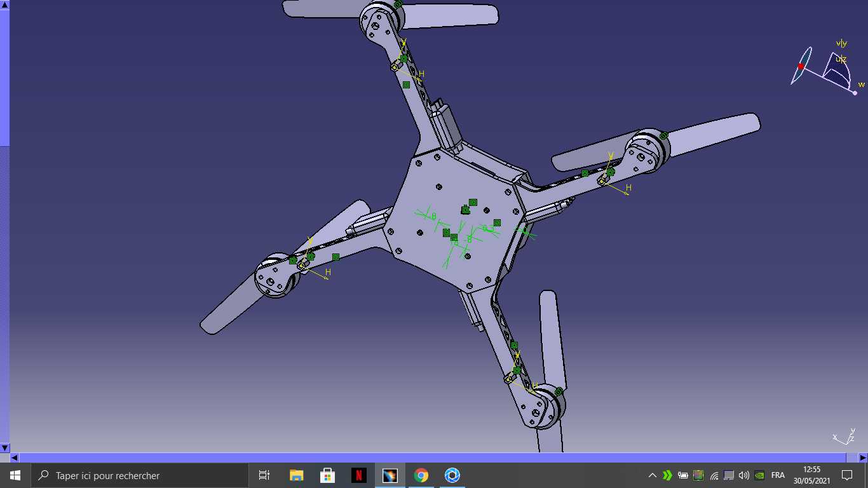The width and height of the screenshot is (868, 488).
Task: Expand the hidden system tray icons
Action: point(652,475)
